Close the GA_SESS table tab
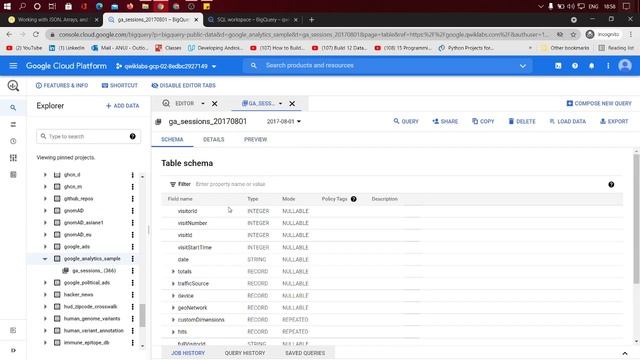640x360 pixels. coord(292,104)
